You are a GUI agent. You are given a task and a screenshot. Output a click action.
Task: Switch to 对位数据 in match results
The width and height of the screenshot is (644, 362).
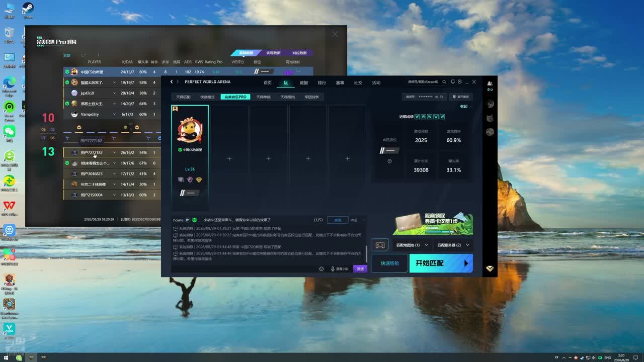299,53
